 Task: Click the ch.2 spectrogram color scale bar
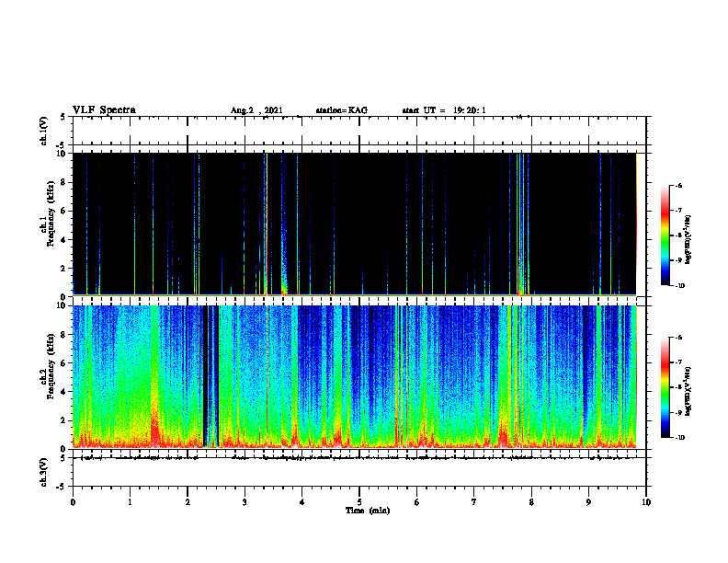(x=665, y=387)
